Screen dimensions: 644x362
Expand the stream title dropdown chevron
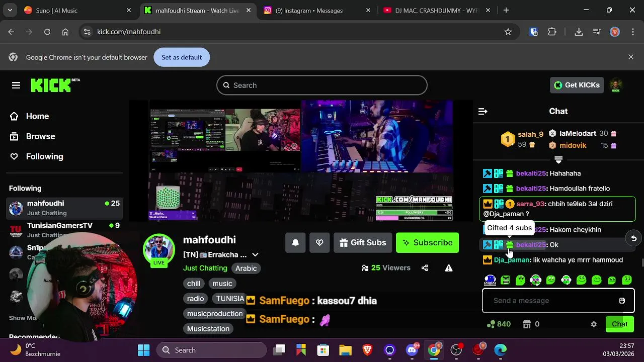255,255
